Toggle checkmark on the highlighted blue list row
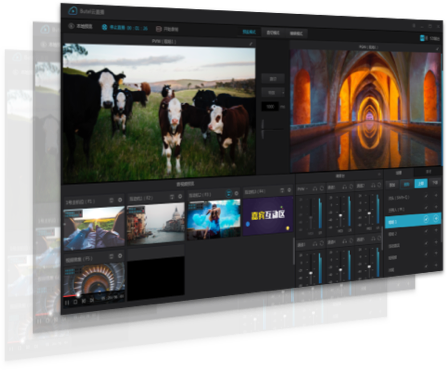 [x=426, y=219]
